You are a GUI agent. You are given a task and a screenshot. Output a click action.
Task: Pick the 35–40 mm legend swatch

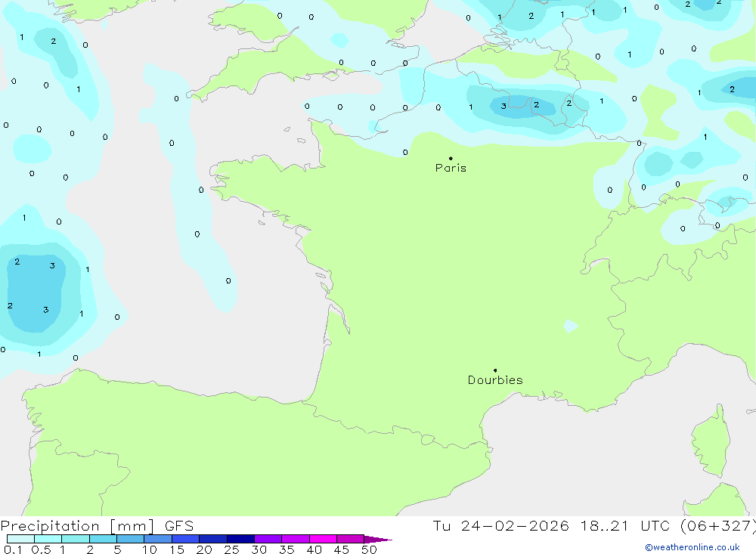(x=296, y=539)
